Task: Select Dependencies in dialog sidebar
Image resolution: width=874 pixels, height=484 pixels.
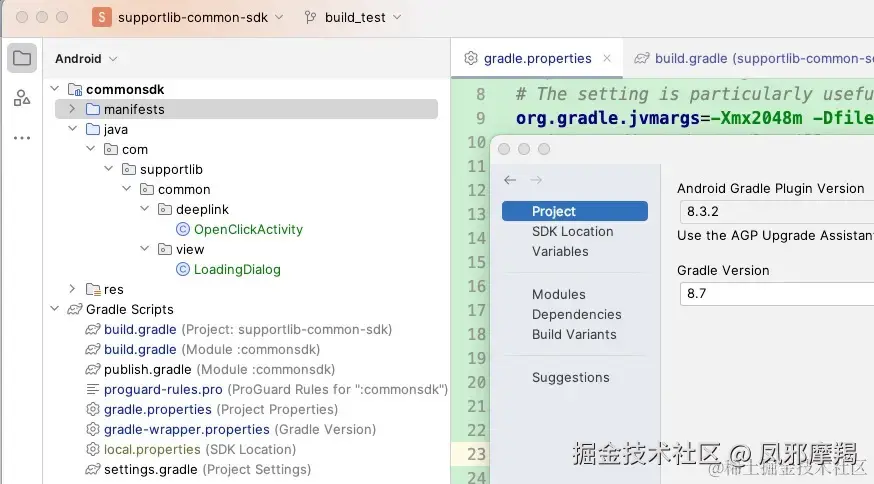Action: (x=576, y=314)
